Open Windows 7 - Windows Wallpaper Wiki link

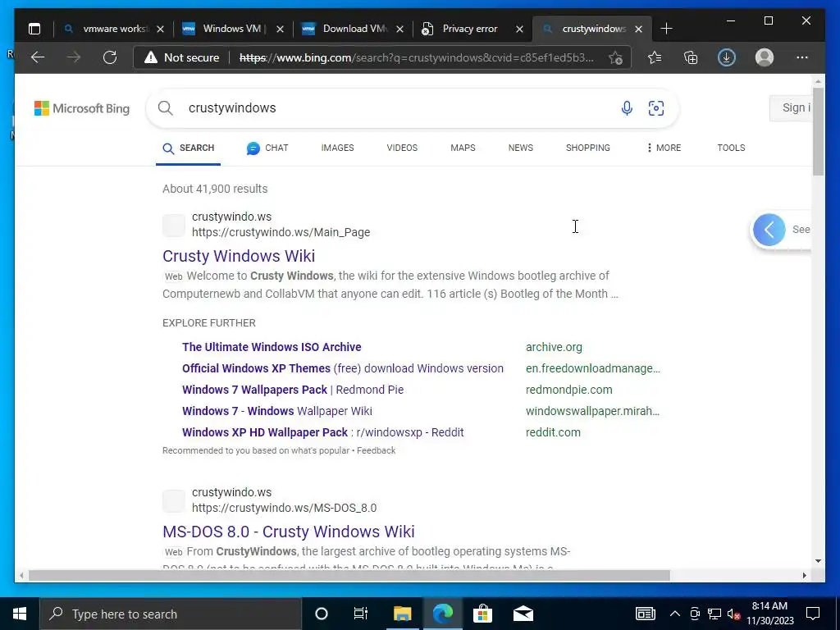coord(277,412)
